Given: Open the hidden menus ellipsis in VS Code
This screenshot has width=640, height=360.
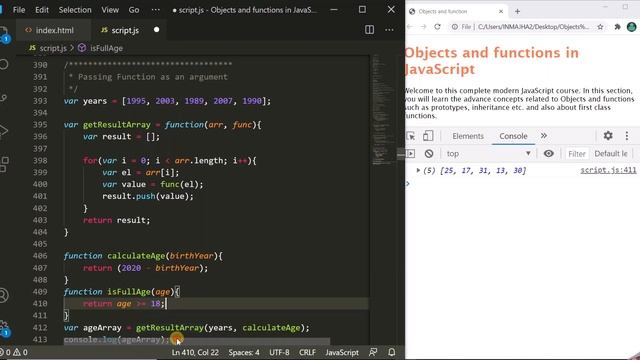Looking at the screenshot, I should pyautogui.click(x=156, y=10).
